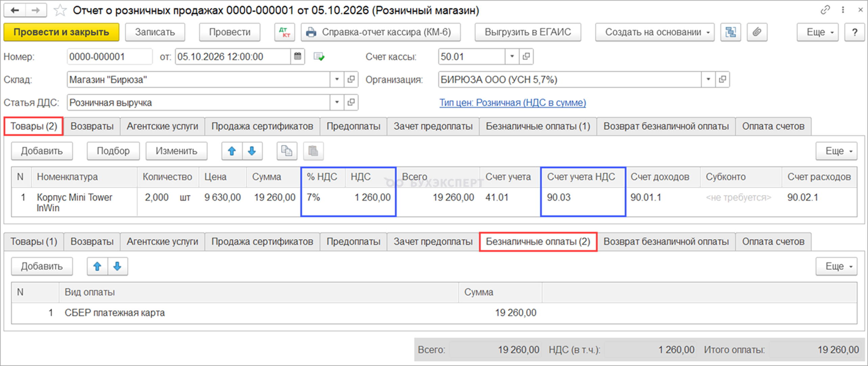Show Дт/Кт postings icon
Viewport: 868px width, 366px height.
click(x=285, y=32)
